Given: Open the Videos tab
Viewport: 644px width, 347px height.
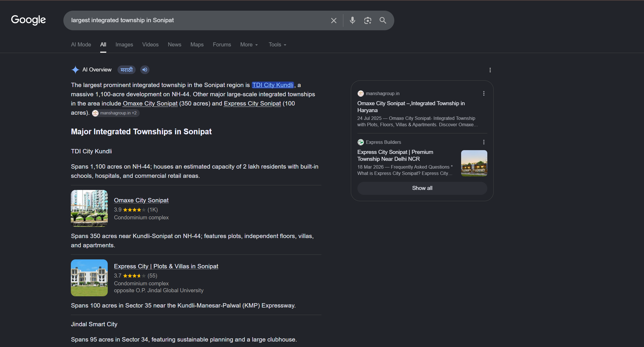Looking at the screenshot, I should (x=150, y=45).
